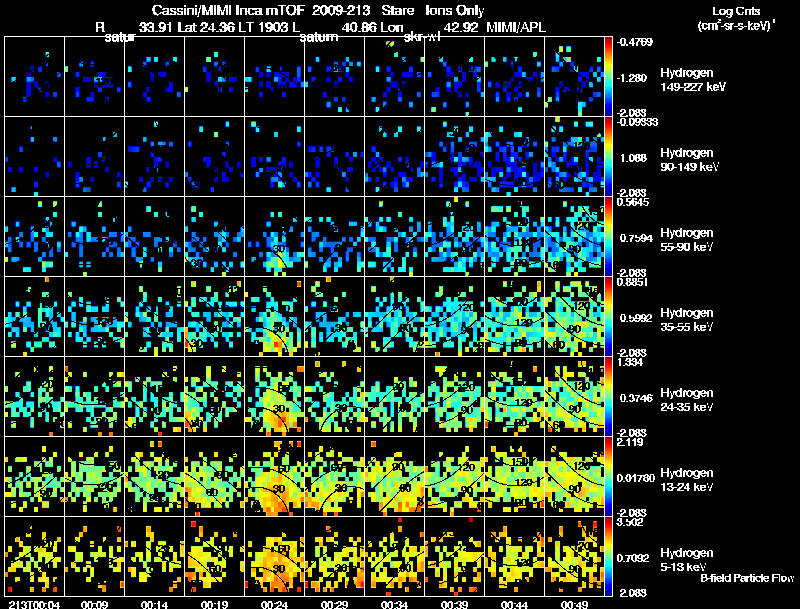Click the 00:14 time axis label

click(x=154, y=604)
